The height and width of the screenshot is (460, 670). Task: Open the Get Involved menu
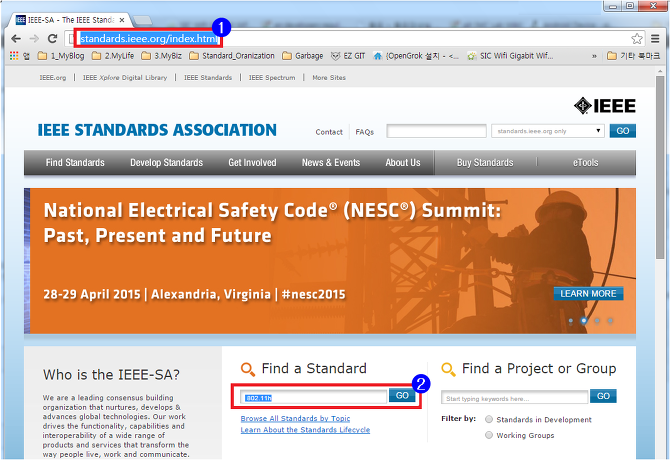tap(252, 163)
